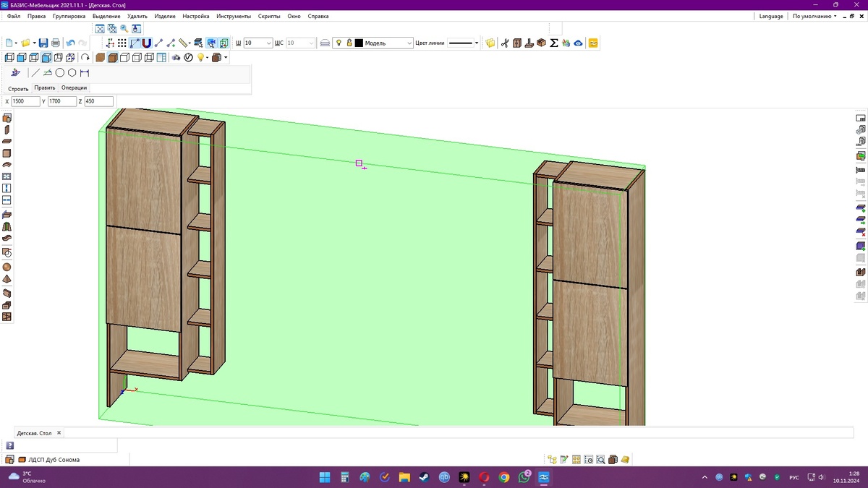The image size is (868, 488).
Task: Open the Ш grid step dropdown
Action: (269, 43)
